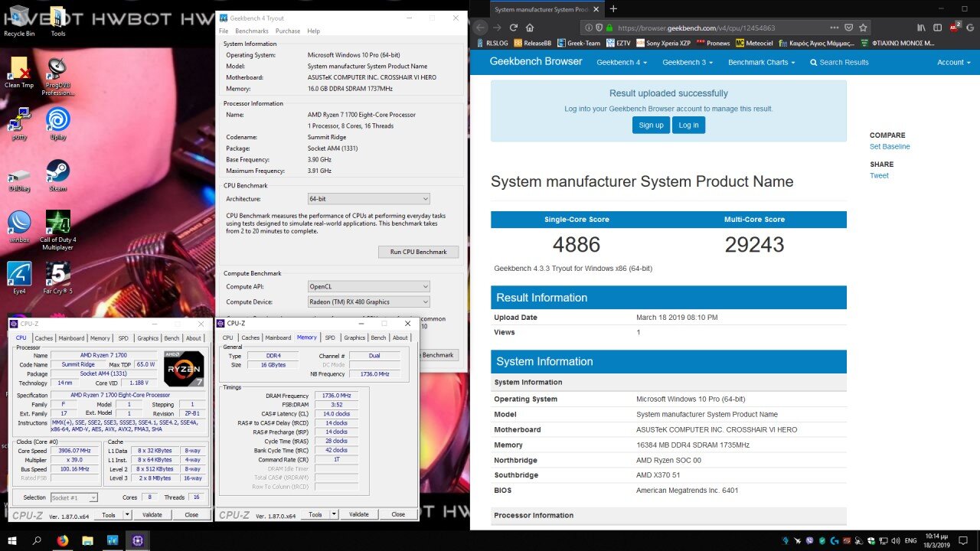The image size is (980, 551).
Task: Open Search Results in Geekbench navbar
Action: [x=839, y=63]
